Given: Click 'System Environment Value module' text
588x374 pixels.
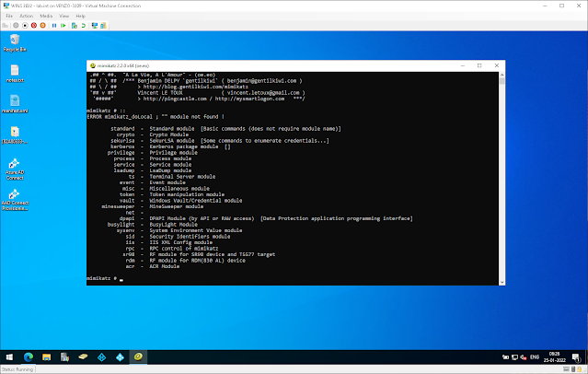Looking at the screenshot, I should [196, 230].
